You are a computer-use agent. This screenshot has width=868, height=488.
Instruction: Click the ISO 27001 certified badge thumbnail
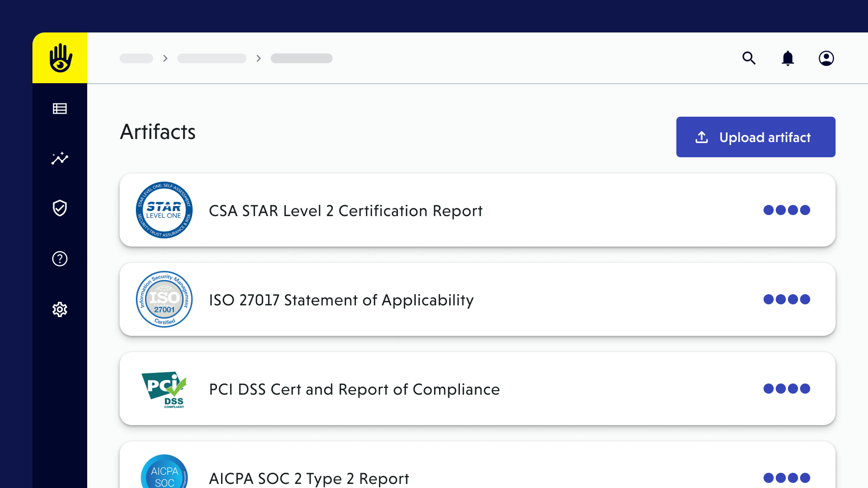click(164, 299)
